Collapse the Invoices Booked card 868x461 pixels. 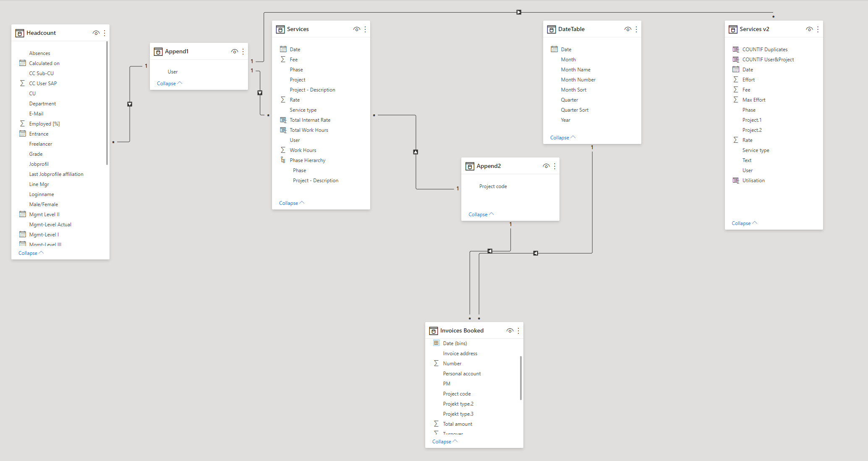(444, 442)
